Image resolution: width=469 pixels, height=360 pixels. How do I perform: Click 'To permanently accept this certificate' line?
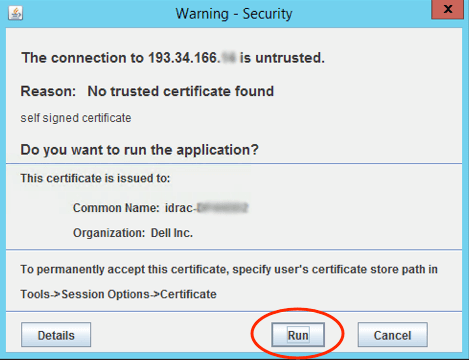(x=229, y=269)
